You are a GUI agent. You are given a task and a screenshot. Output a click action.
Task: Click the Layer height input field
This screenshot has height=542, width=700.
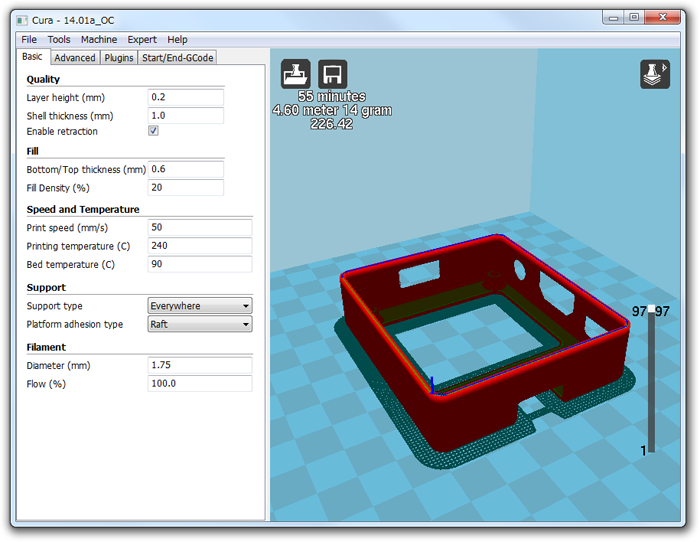coord(186,97)
